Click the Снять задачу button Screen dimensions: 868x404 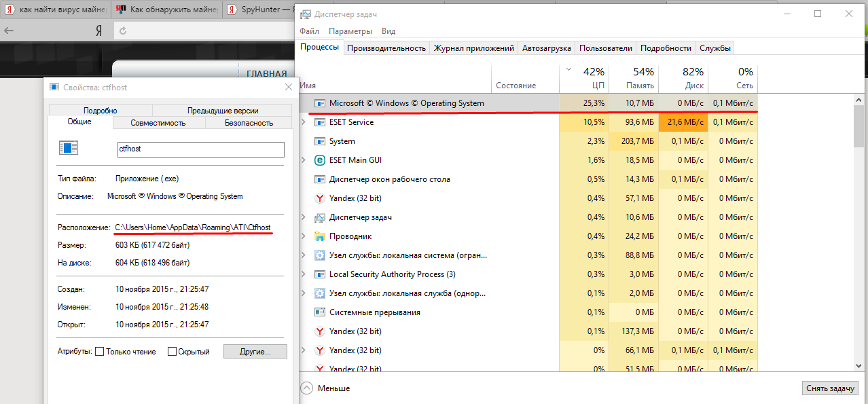tap(830, 388)
